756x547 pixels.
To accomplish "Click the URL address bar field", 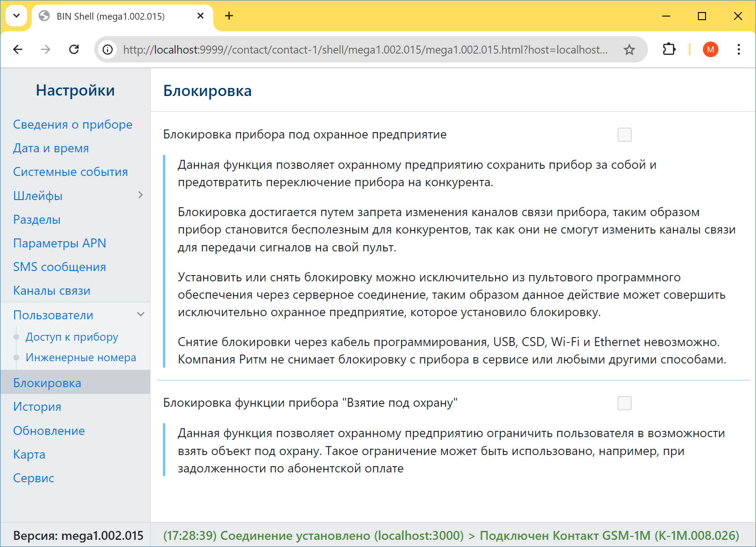I will click(x=365, y=50).
